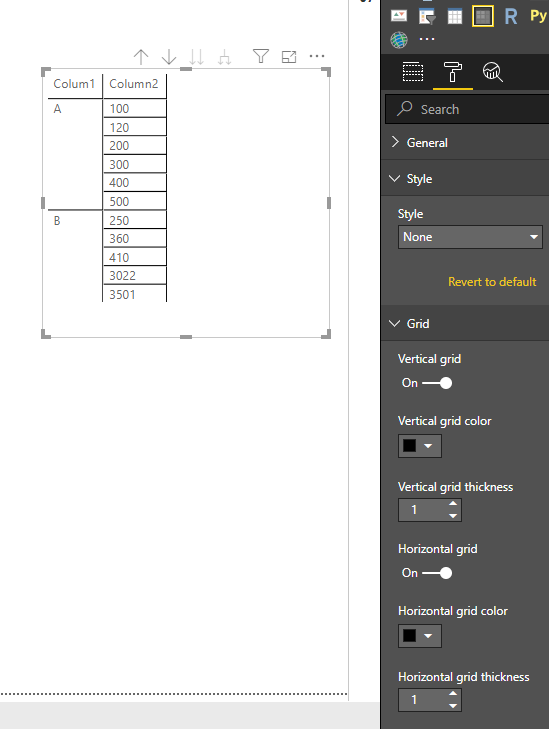549x729 pixels.
Task: Open the Style None dropdown
Action: coord(470,237)
